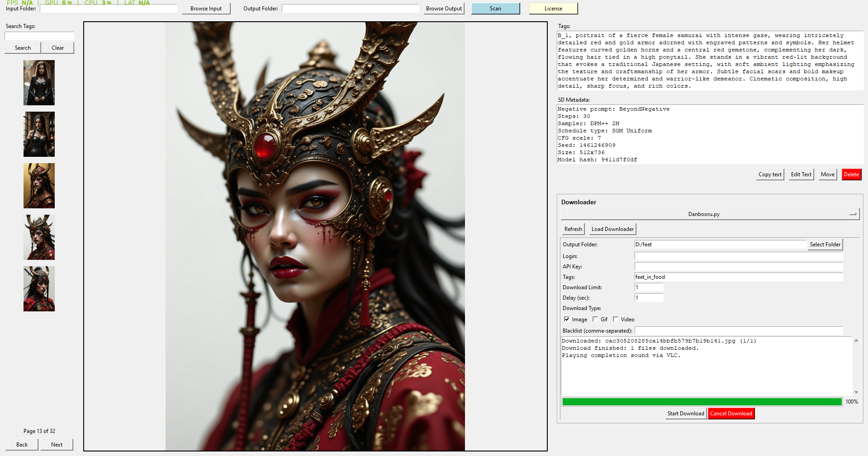This screenshot has width=868, height=456.
Task: Click Load Downloader button
Action: coord(612,229)
